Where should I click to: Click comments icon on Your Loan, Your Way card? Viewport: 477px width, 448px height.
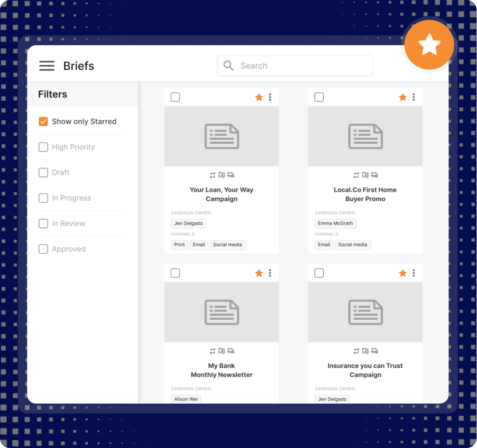pyautogui.click(x=231, y=175)
